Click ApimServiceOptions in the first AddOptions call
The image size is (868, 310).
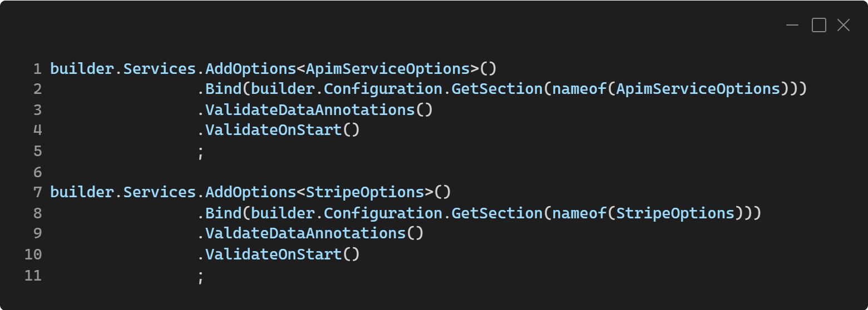[388, 69]
